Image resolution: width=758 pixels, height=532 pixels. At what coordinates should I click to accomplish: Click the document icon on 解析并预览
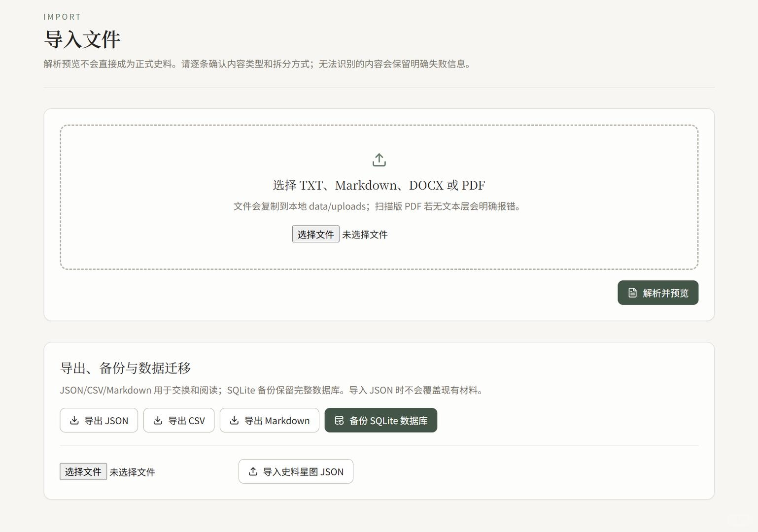click(632, 293)
